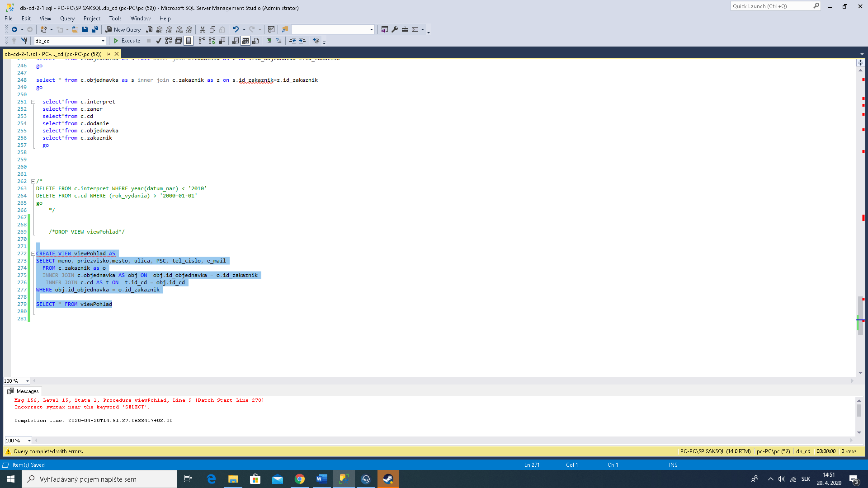Collapse the select statements block at line 251
This screenshot has height=488, width=868.
tap(33, 102)
